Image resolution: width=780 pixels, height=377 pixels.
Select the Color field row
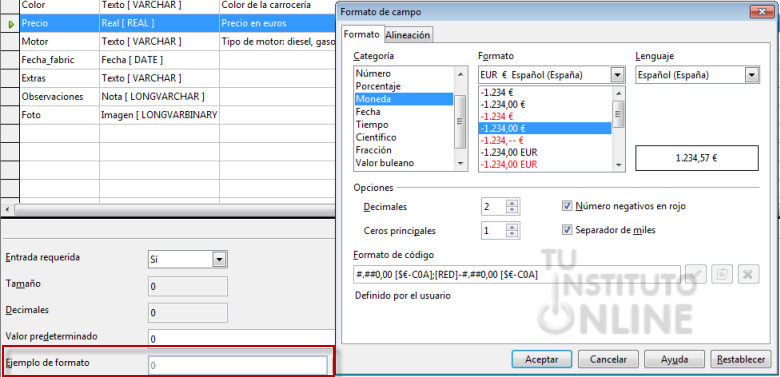59,5
